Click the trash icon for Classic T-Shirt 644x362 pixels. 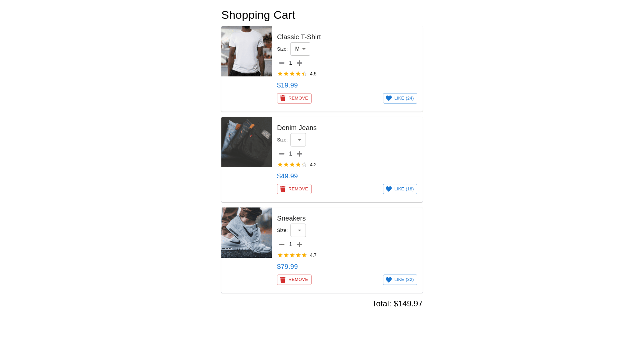click(x=283, y=98)
